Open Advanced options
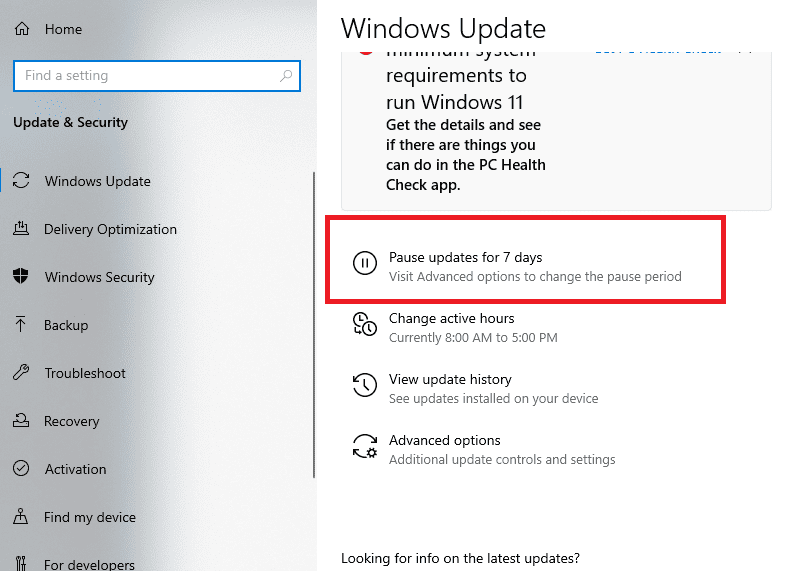 [x=445, y=440]
